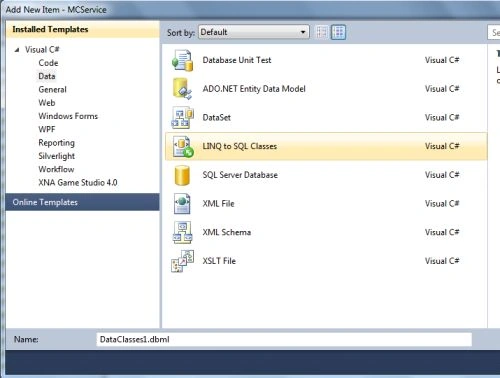Open the Online Templates section
Viewport: 500px width, 378px height.
[83, 202]
